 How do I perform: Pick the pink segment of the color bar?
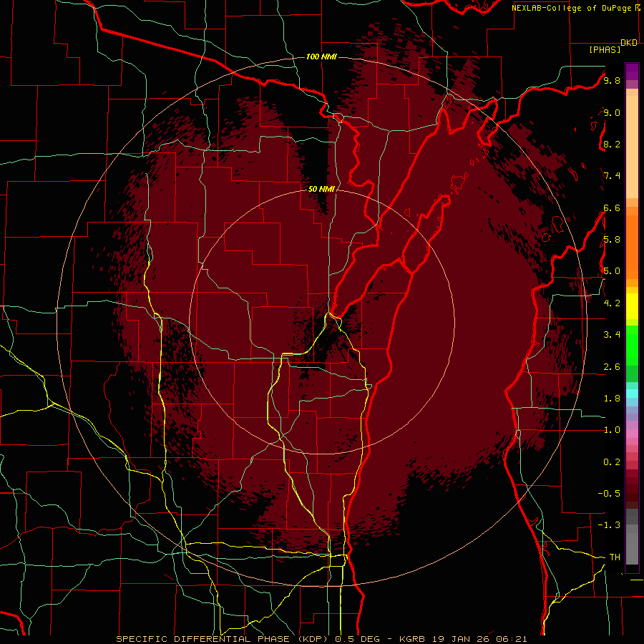[x=632, y=434]
